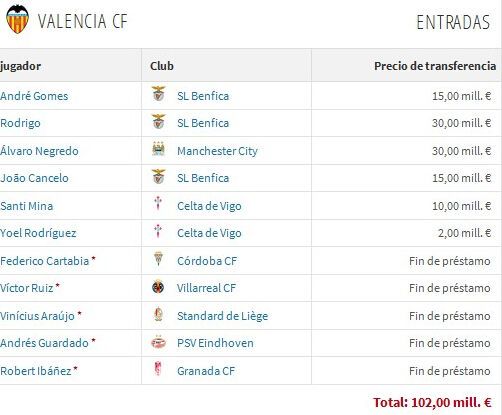Click the Precio de transferencia column header
502x415 pixels.
click(x=435, y=66)
